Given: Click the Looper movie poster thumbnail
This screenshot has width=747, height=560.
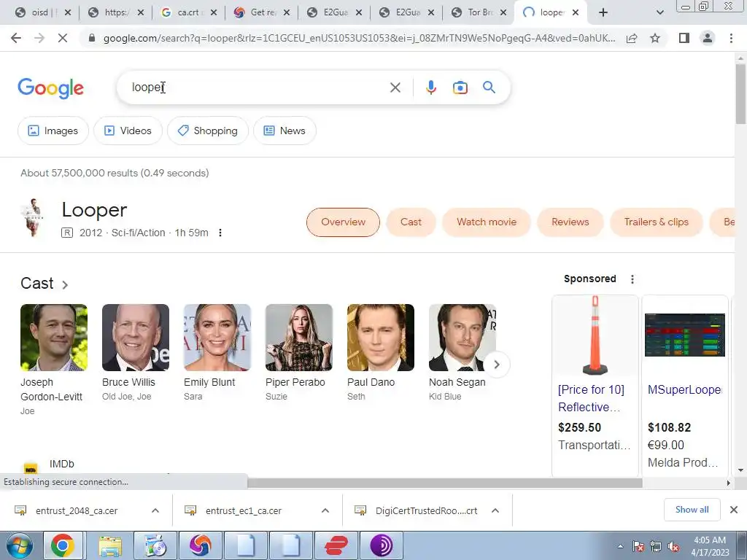Looking at the screenshot, I should [32, 217].
